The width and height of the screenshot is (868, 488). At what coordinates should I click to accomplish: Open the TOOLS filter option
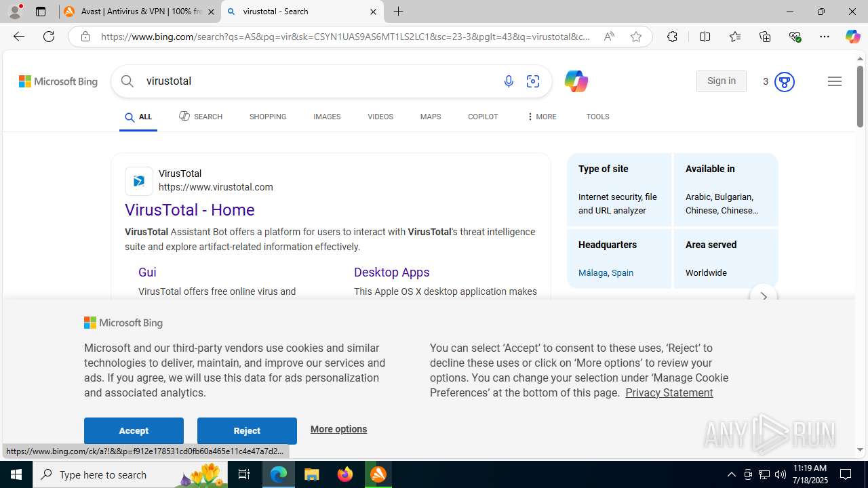click(597, 117)
